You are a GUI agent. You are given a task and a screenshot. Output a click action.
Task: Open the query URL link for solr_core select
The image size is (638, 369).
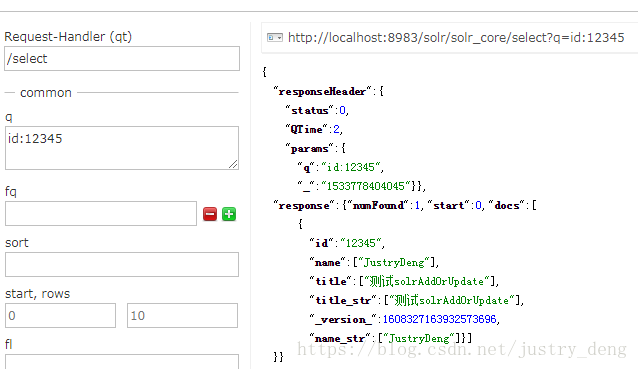pyautogui.click(x=456, y=38)
